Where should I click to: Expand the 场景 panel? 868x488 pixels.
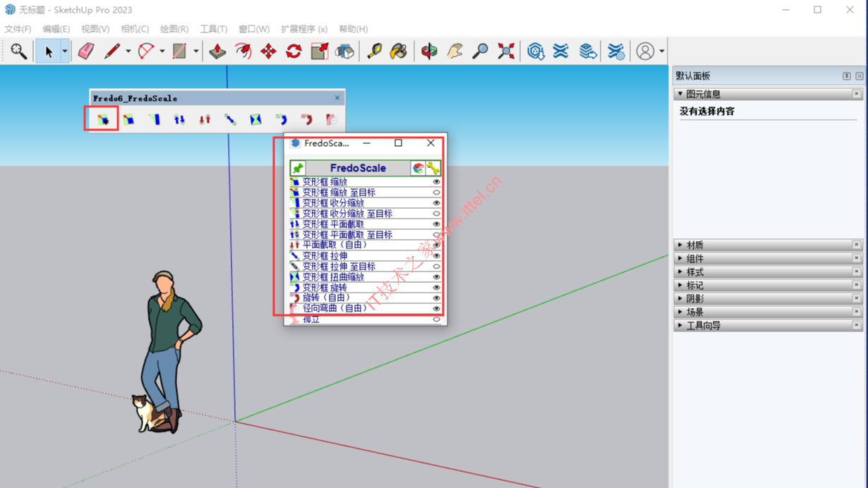[x=680, y=312]
